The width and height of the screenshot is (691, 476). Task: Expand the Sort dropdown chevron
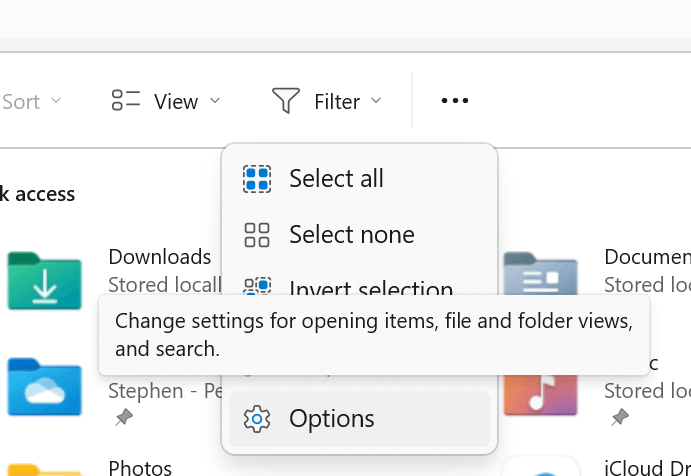(x=56, y=101)
